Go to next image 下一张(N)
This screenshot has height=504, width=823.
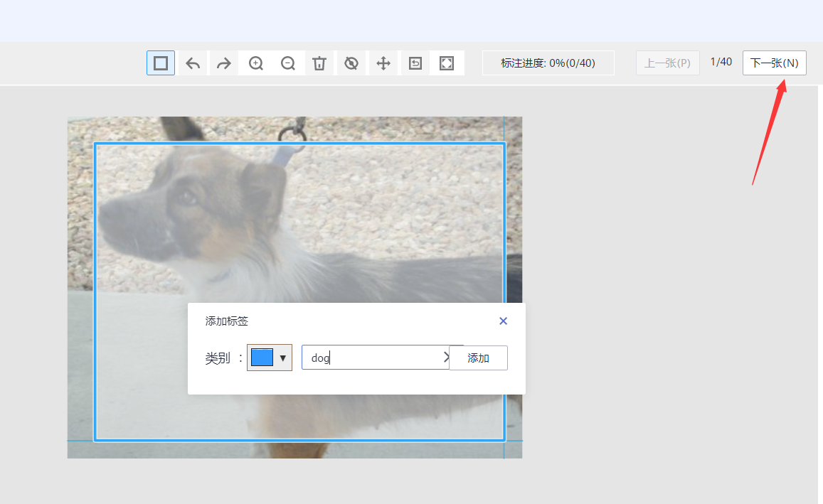[774, 63]
